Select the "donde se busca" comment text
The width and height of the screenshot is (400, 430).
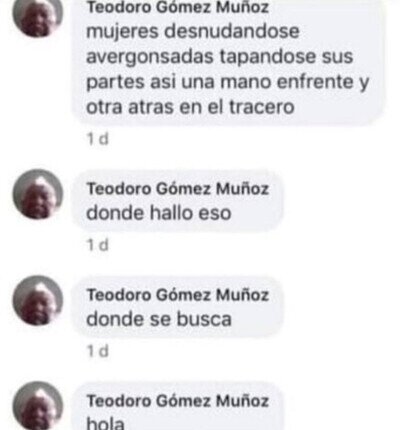pos(159,319)
